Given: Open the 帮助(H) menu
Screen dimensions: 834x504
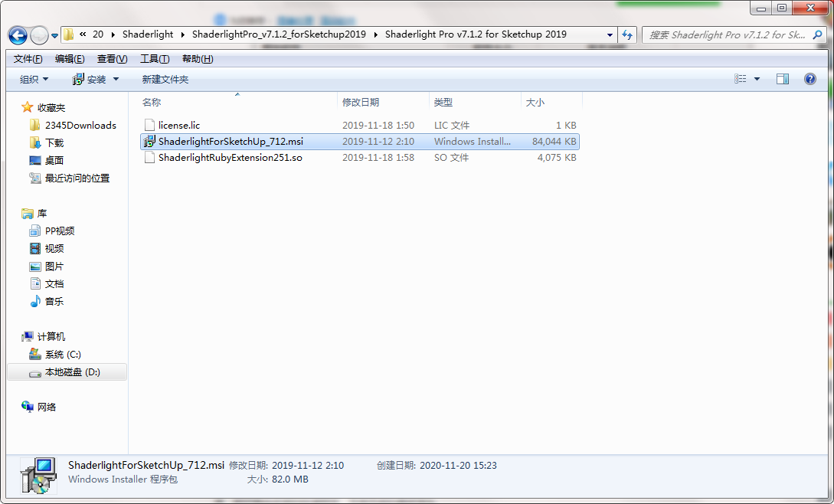Looking at the screenshot, I should (198, 58).
